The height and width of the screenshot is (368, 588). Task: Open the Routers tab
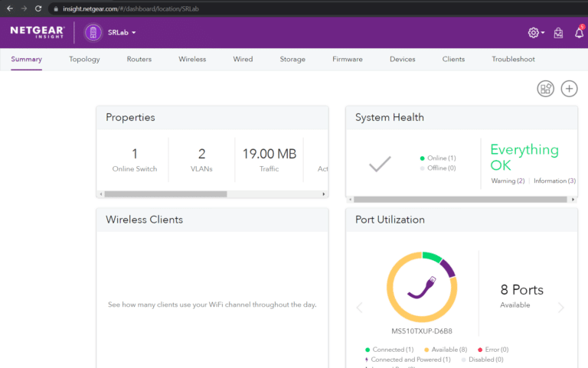click(139, 59)
